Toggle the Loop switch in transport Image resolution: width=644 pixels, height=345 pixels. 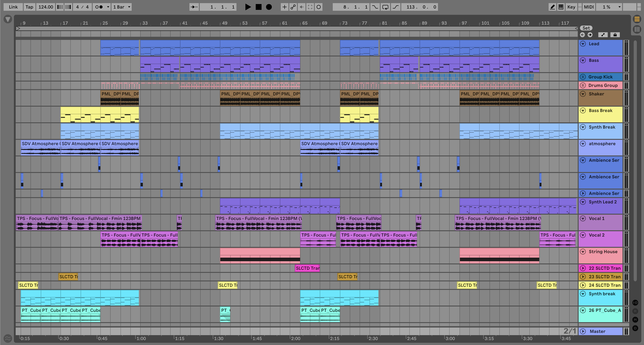pos(385,7)
